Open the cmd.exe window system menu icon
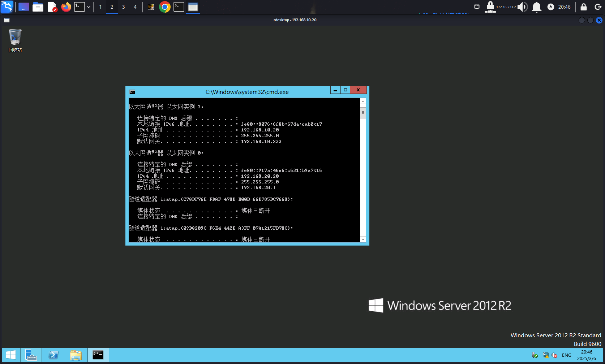This screenshot has width=605, height=364. [x=132, y=92]
